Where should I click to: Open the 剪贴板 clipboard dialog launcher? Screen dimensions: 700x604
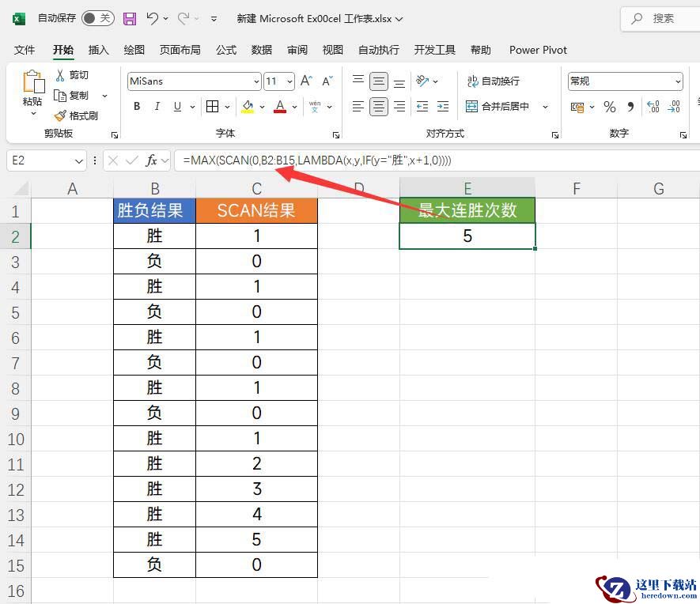point(115,134)
